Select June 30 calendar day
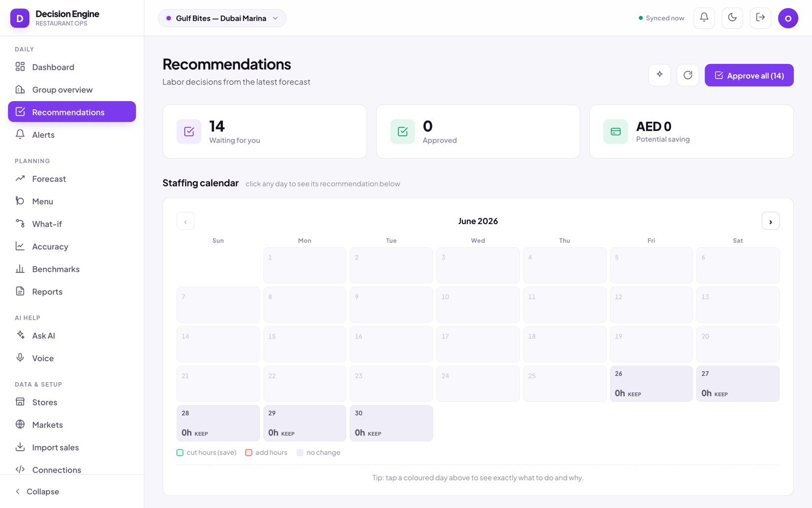 point(391,423)
